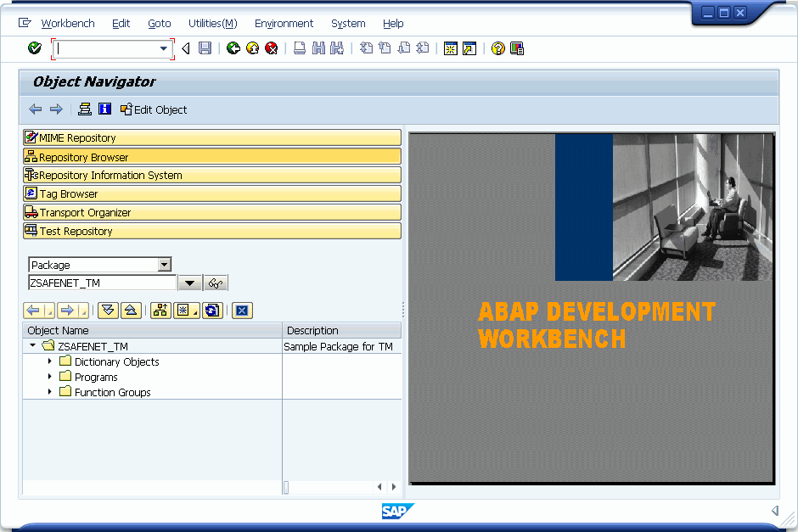Click into the command input field
Viewport: 798px width, 532px height.
click(106, 49)
